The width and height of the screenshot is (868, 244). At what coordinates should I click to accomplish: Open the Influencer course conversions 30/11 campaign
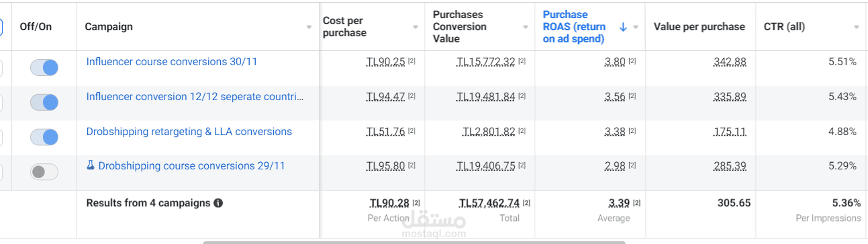coord(172,61)
